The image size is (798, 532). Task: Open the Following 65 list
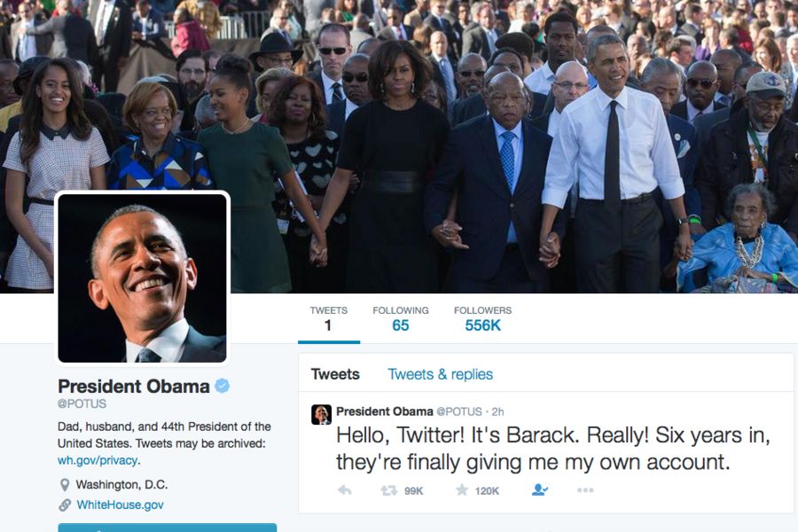click(x=401, y=318)
